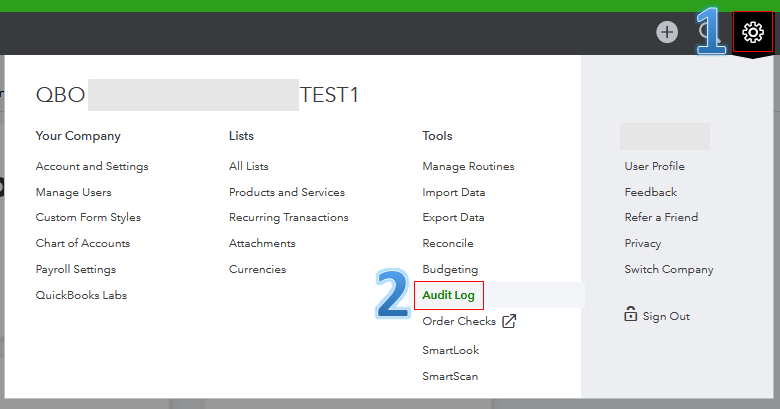780x409 pixels.
Task: Open Account and Settings
Action: click(x=92, y=166)
